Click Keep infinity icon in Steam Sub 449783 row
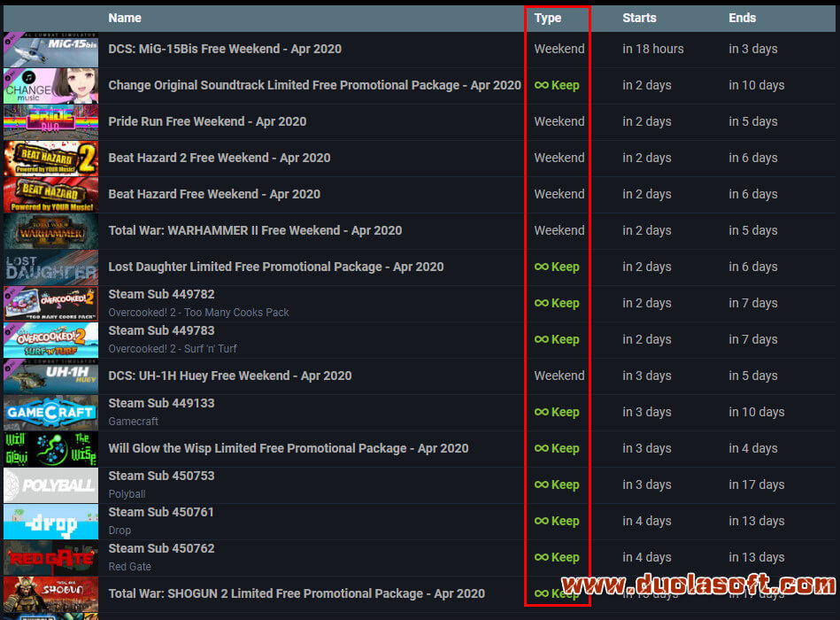Viewport: 840px width, 620px height. pos(541,340)
